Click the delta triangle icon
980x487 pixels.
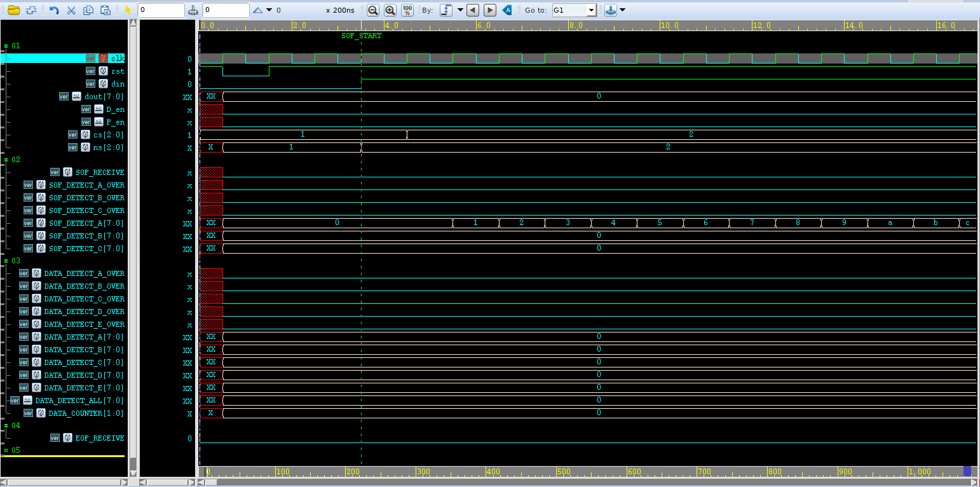click(258, 10)
